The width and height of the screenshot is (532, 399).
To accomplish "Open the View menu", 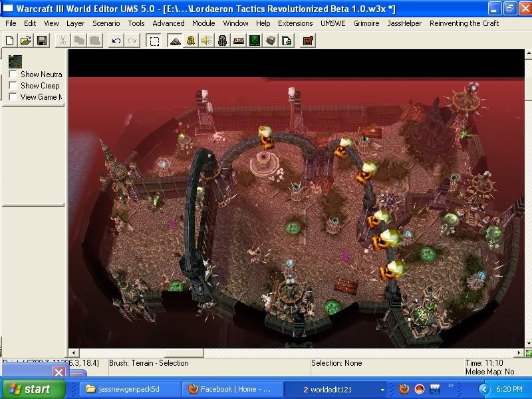I will pyautogui.click(x=51, y=23).
